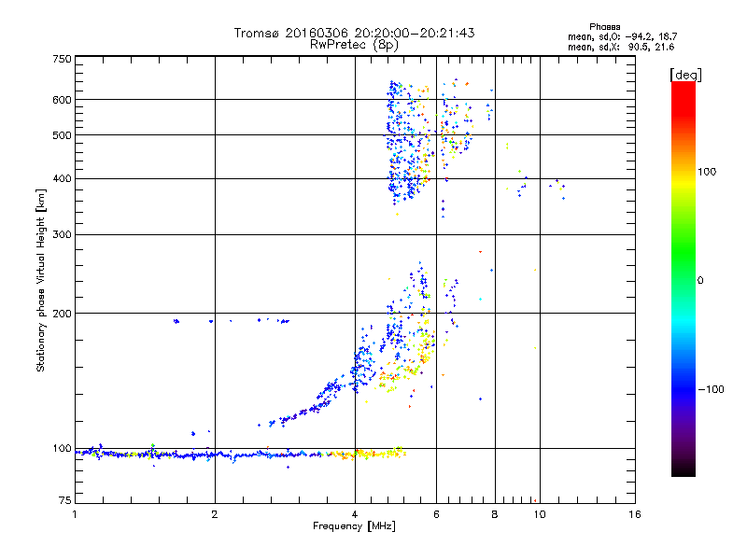Image resolution: width=747 pixels, height=560 pixels.
Task: Click the vertical phase color bar
Action: tap(684, 278)
